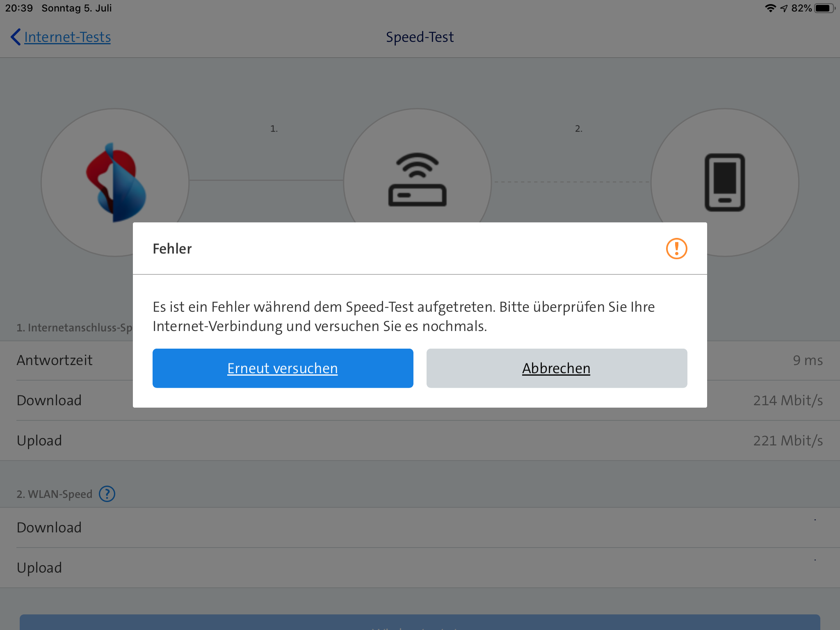Tap the back chevron arrow
Viewport: 840px width, 630px height.
[16, 37]
